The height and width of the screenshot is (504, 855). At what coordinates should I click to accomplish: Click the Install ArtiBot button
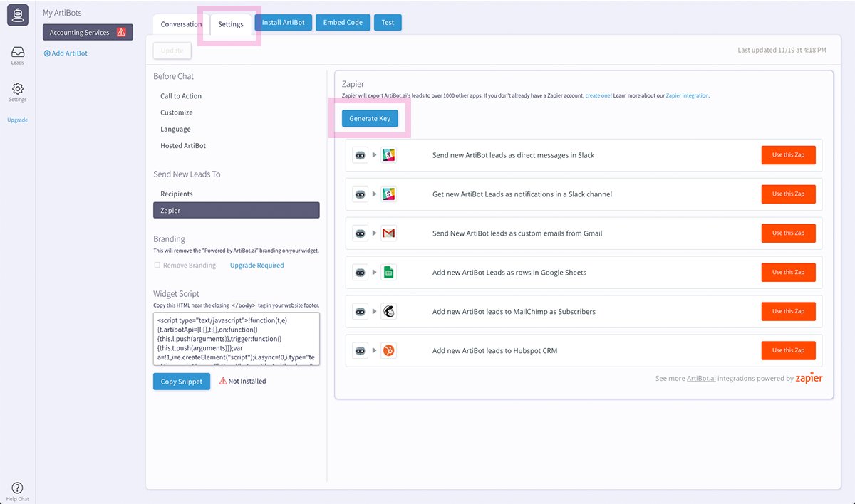point(283,23)
